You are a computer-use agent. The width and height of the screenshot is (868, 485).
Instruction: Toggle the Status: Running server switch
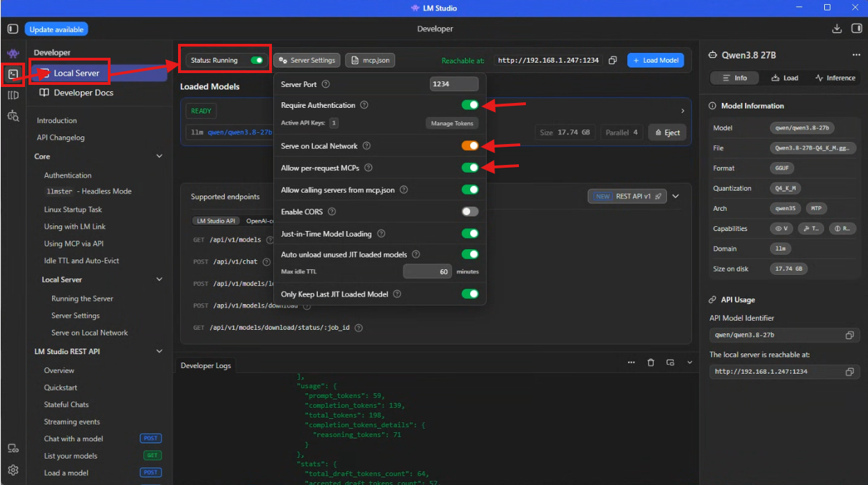(x=257, y=61)
